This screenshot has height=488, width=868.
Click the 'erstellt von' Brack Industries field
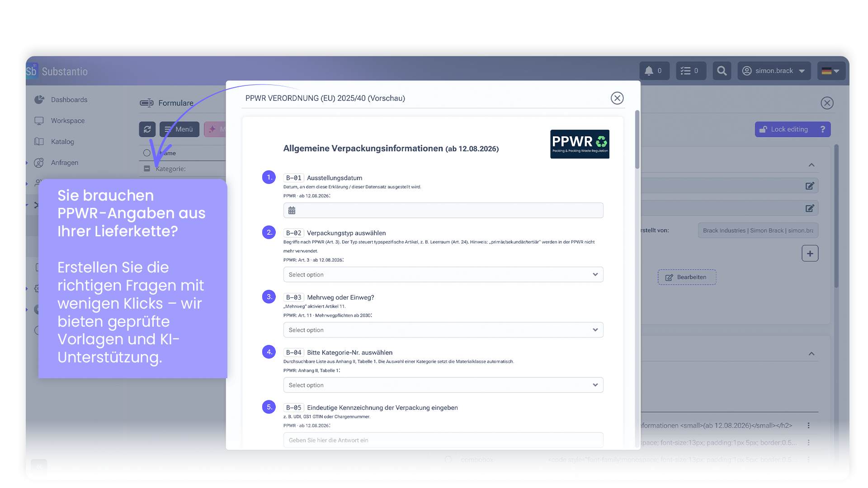click(758, 230)
